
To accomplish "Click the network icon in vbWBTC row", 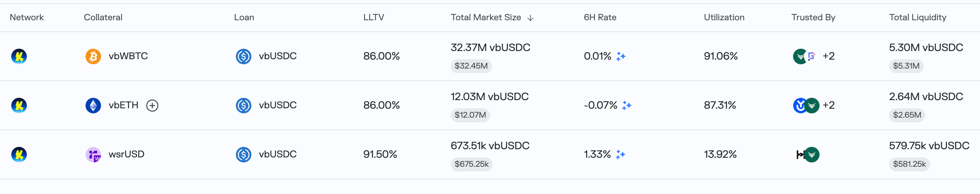I will 19,56.
